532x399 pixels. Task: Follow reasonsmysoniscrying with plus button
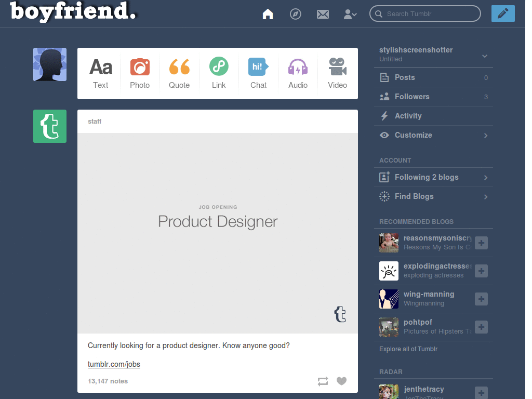point(481,243)
